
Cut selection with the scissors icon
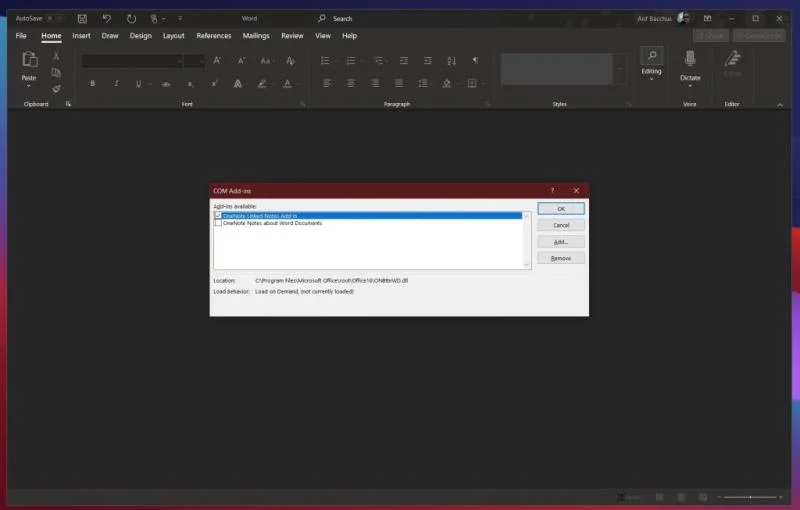coord(56,56)
